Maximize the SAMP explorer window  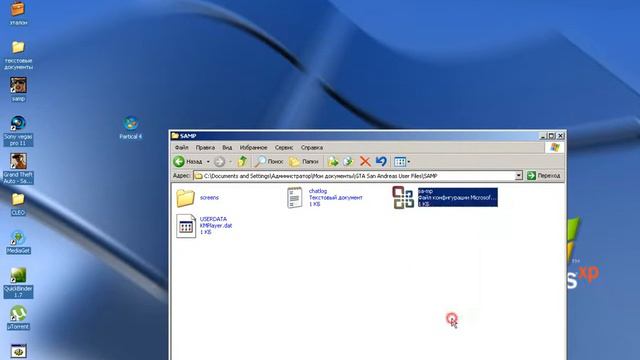click(x=551, y=136)
